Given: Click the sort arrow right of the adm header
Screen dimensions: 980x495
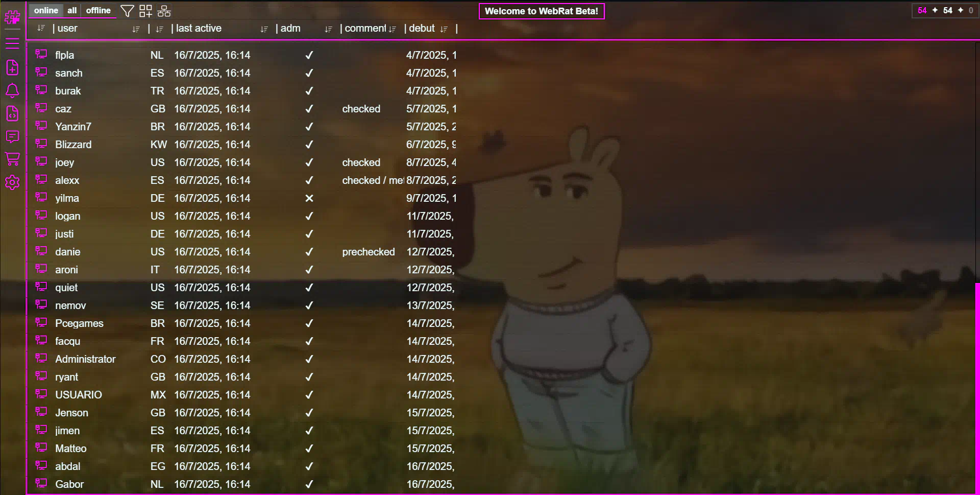Looking at the screenshot, I should (x=328, y=29).
